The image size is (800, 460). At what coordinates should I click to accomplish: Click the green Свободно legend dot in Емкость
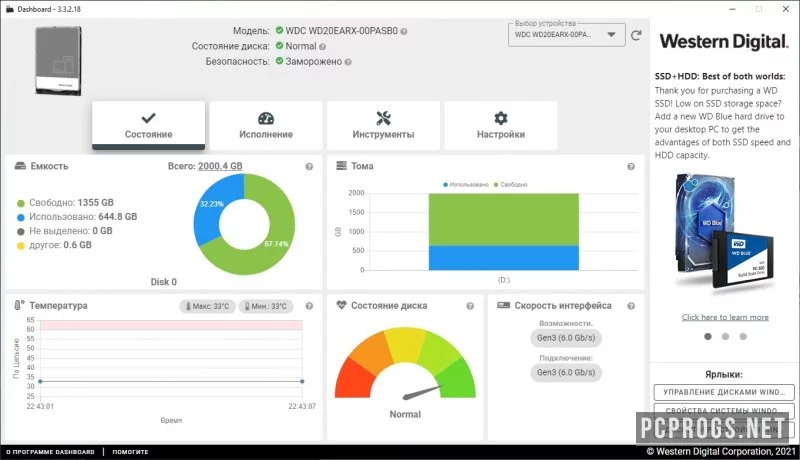click(x=21, y=203)
